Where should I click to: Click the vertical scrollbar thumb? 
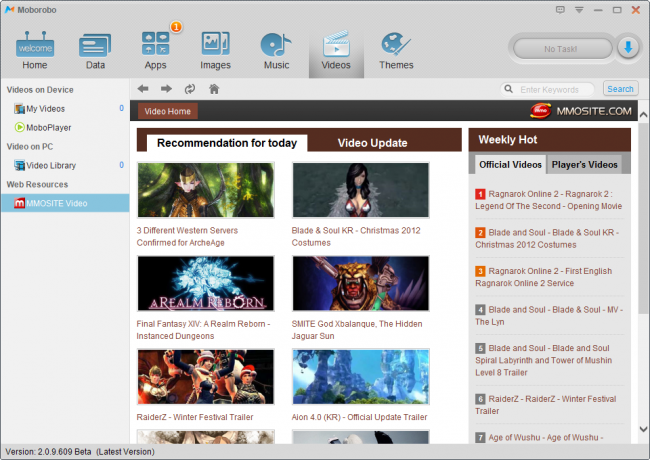tap(643, 218)
